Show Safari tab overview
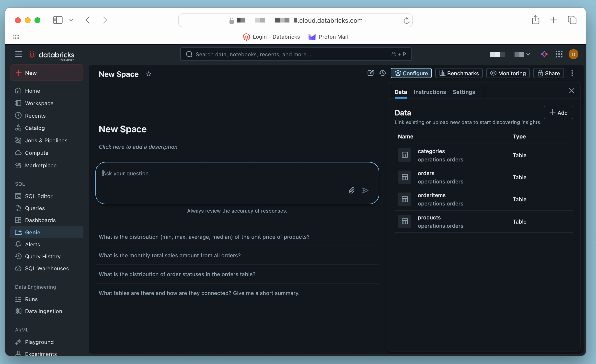 pos(572,20)
